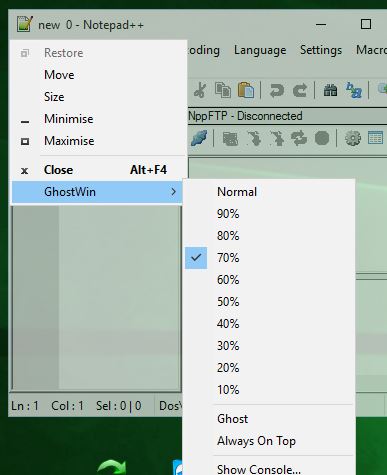The image size is (387, 475).
Task: Expand the GhostWin submenu
Action: [x=97, y=192]
